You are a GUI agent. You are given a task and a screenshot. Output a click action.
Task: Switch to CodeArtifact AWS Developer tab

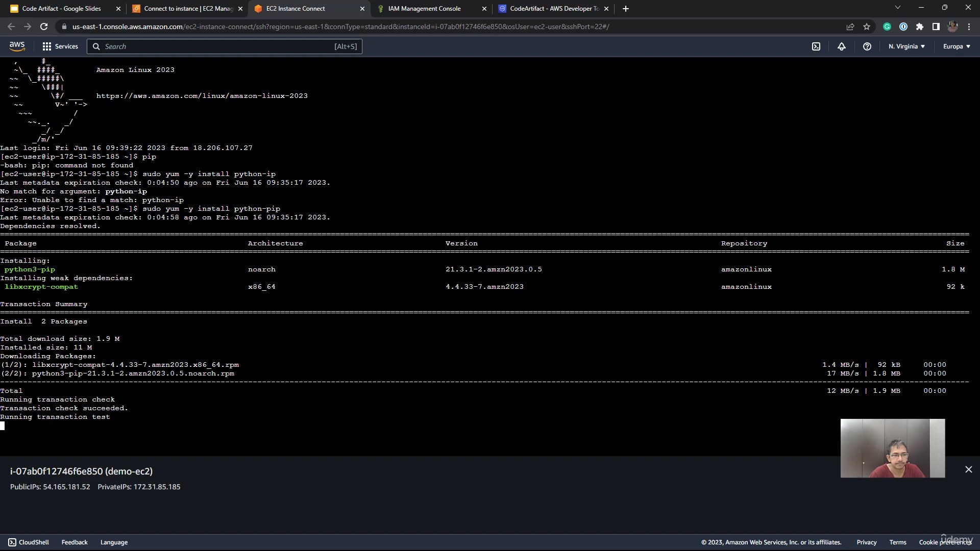coord(554,9)
